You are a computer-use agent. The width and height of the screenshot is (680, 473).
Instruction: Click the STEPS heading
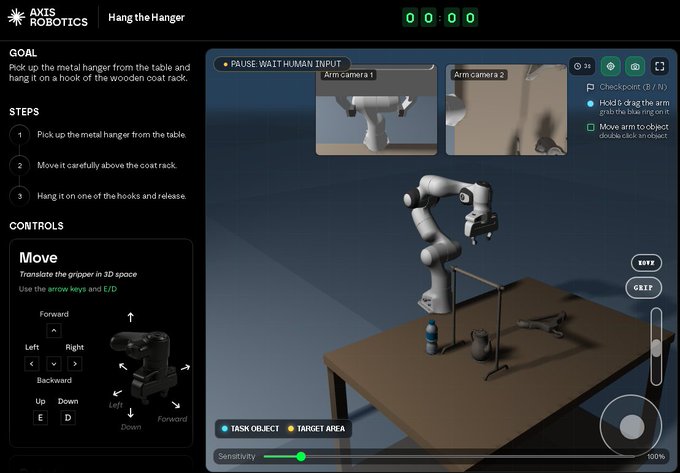(24, 112)
